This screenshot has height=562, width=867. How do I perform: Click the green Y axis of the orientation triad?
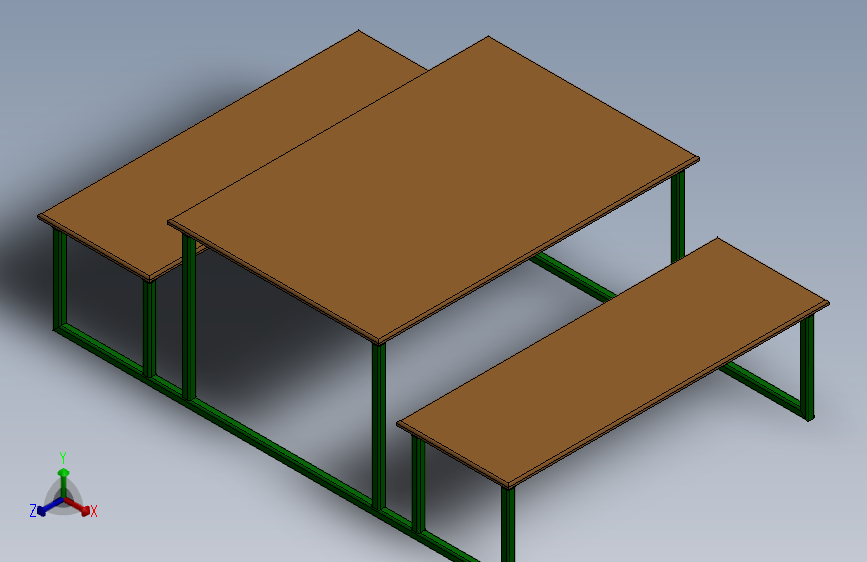tap(63, 482)
